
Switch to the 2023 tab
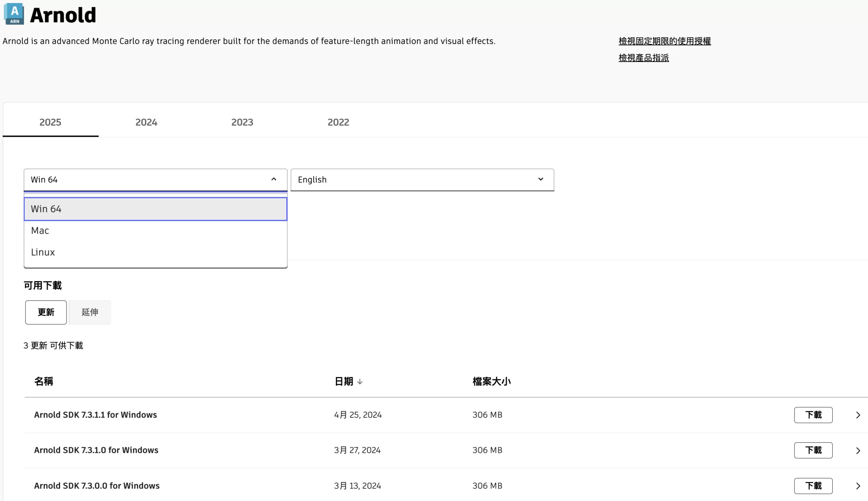(242, 122)
